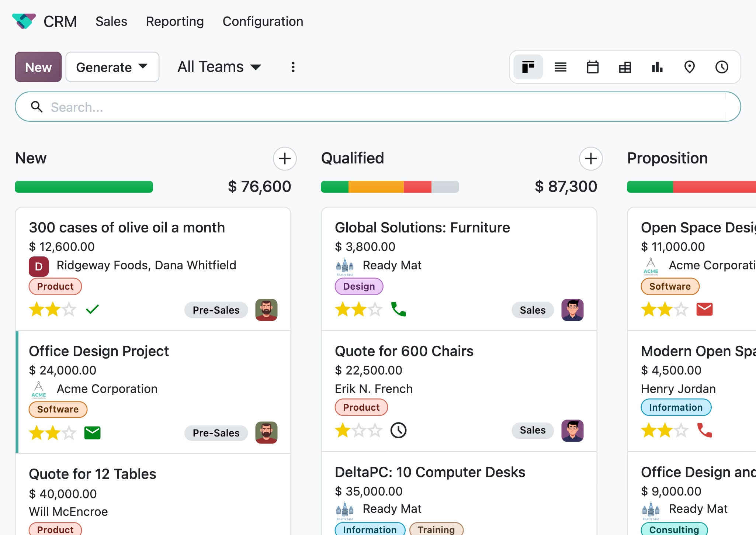The height and width of the screenshot is (535, 756).
Task: Click clock activity icon on Quote for 600 Chairs
Action: [398, 430]
